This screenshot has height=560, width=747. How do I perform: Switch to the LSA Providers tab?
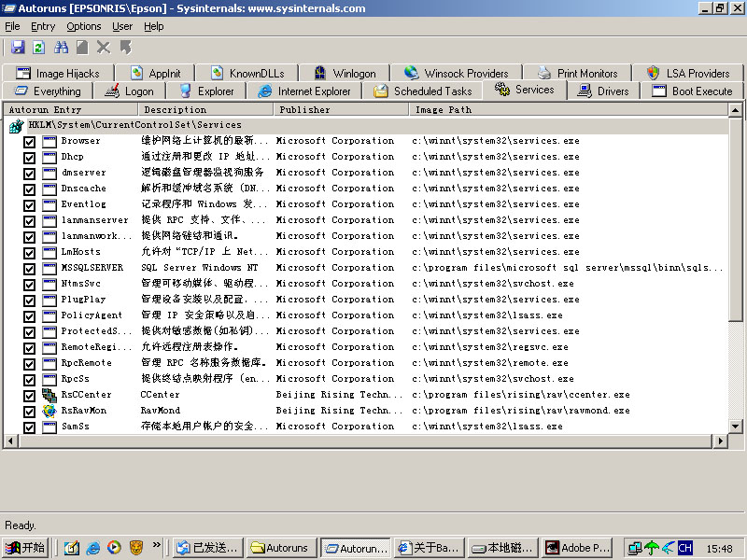pyautogui.click(x=688, y=74)
